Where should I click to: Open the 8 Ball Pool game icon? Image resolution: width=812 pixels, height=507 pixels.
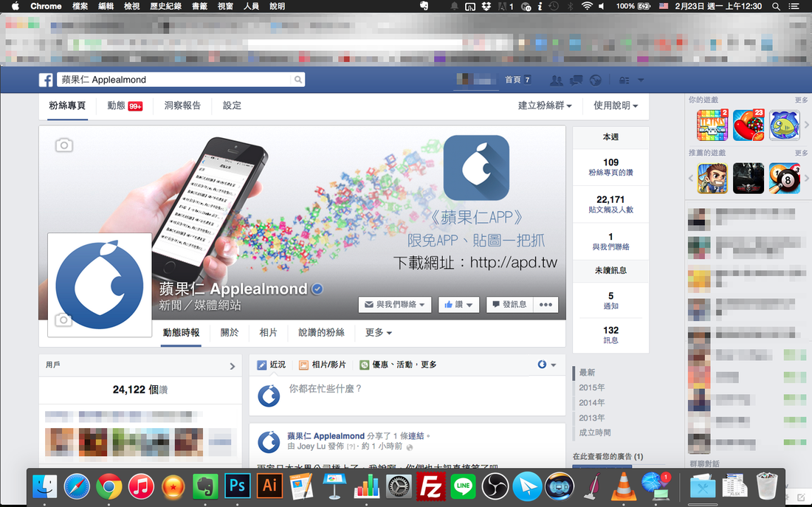click(x=784, y=178)
